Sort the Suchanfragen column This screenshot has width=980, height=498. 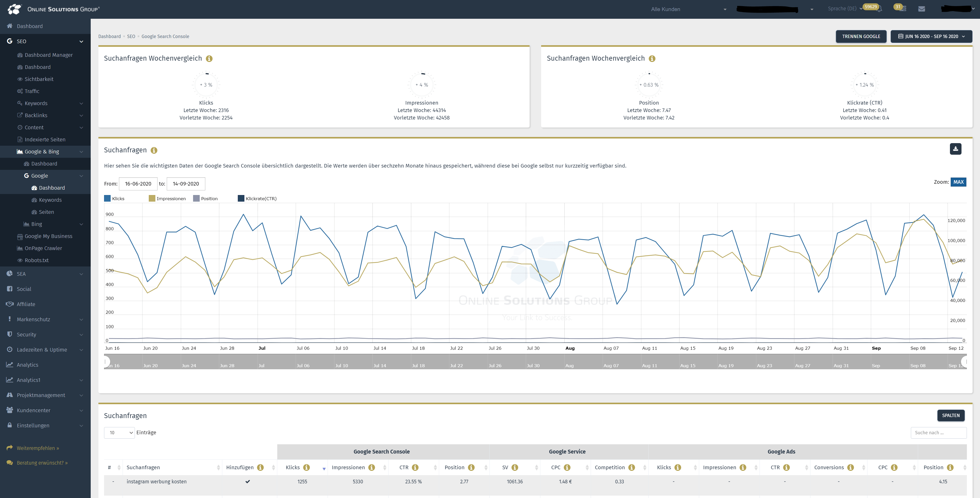coord(218,468)
